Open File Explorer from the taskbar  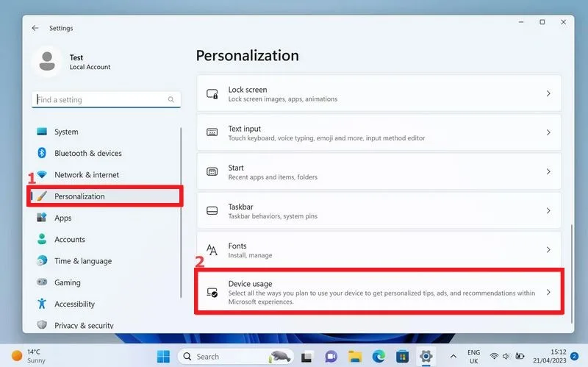(355, 356)
